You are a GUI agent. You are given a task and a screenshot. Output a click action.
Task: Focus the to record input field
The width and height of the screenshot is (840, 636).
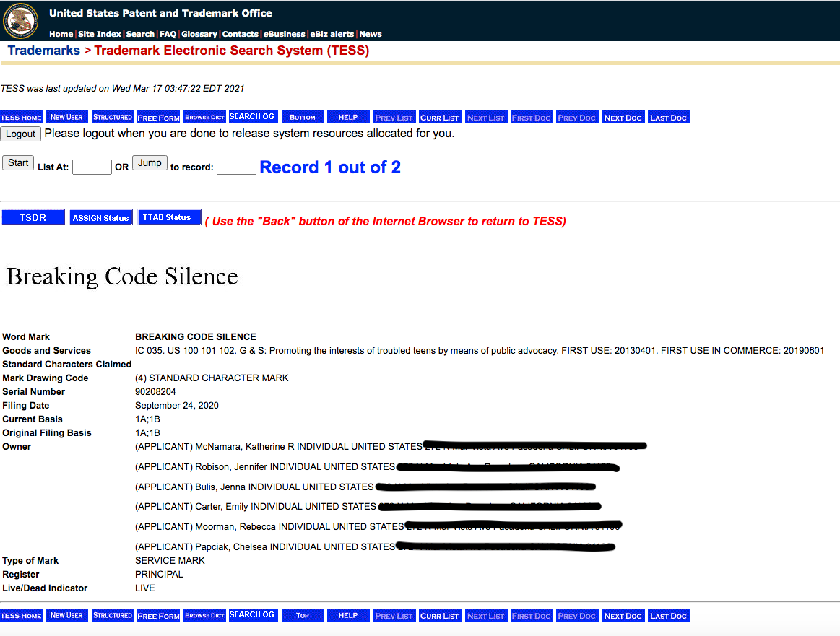(236, 167)
